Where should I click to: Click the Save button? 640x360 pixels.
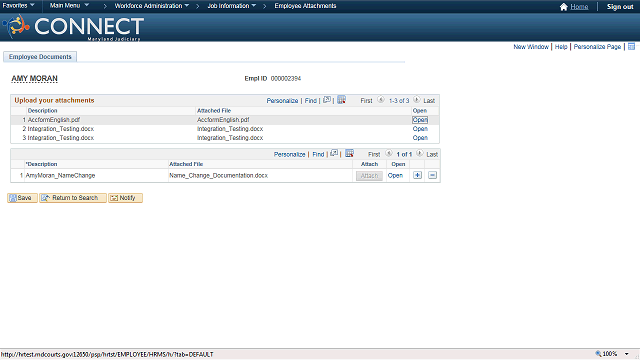coord(22,198)
